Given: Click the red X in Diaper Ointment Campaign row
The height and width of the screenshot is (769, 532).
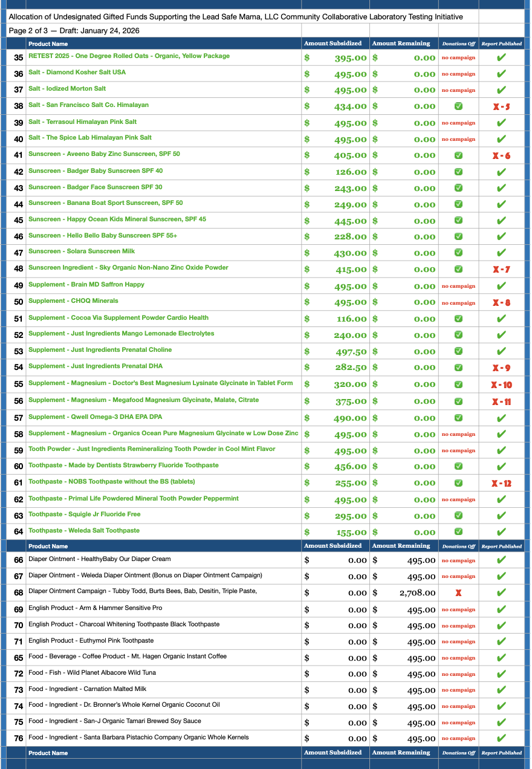Looking at the screenshot, I should tap(458, 593).
